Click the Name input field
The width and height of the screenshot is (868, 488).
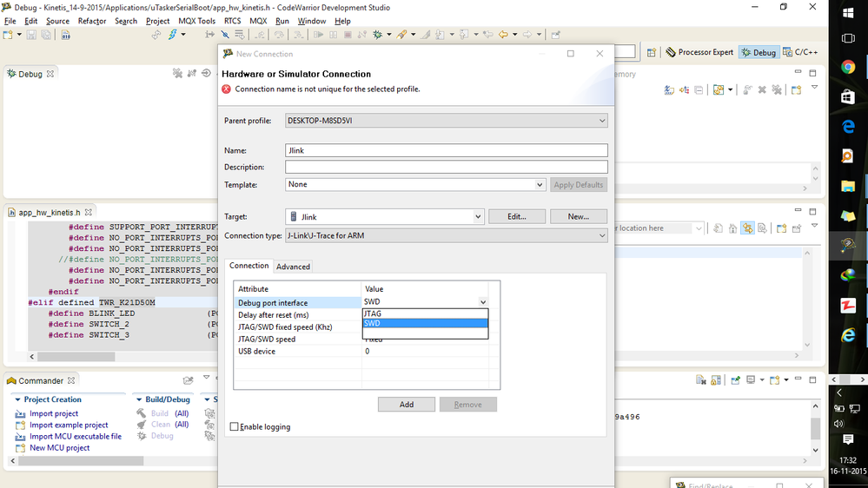click(447, 150)
